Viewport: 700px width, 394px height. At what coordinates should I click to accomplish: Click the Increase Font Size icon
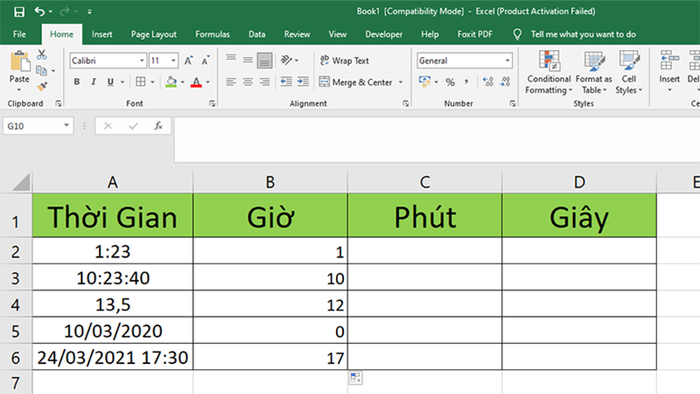189,61
